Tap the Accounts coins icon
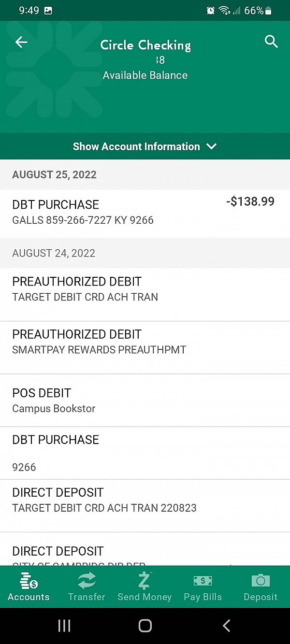The width and height of the screenshot is (290, 644). [x=29, y=580]
